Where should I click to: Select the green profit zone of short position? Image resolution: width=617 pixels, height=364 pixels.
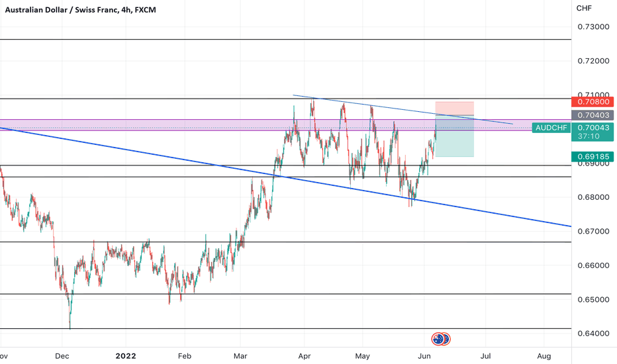[x=455, y=136]
